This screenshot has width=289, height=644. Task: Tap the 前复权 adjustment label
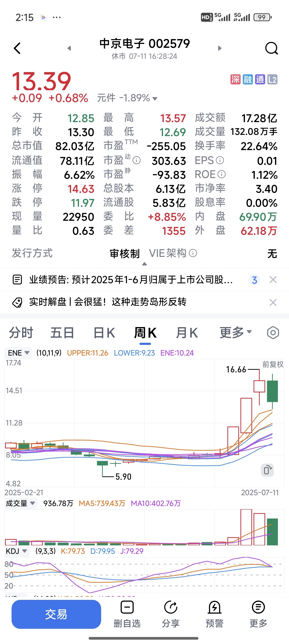[x=273, y=364]
